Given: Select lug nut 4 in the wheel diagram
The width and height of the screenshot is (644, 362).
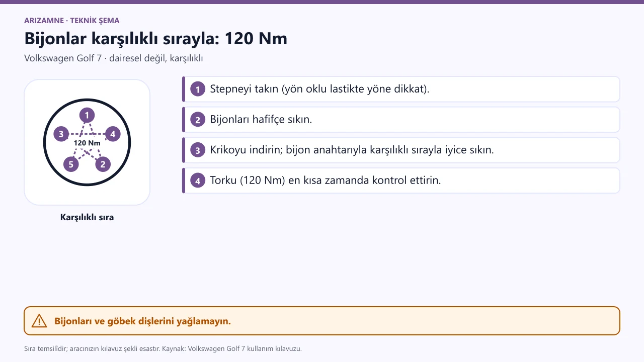Looking at the screenshot, I should click(x=113, y=134).
